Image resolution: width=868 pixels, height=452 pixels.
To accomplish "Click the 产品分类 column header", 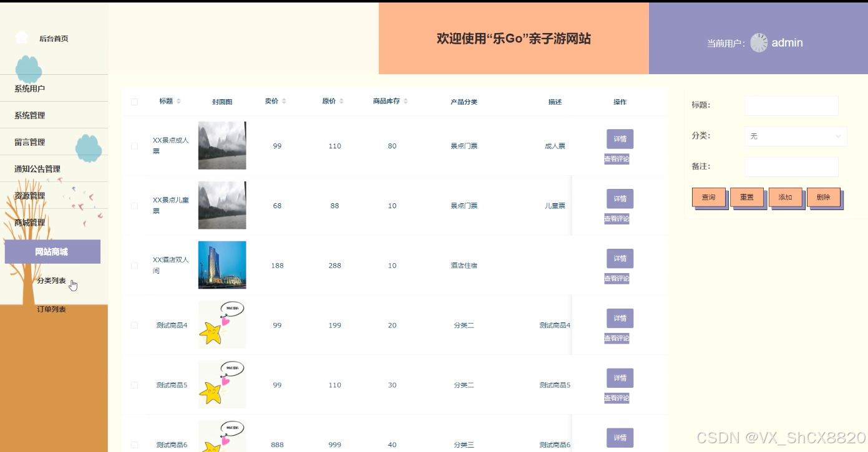I will [464, 102].
